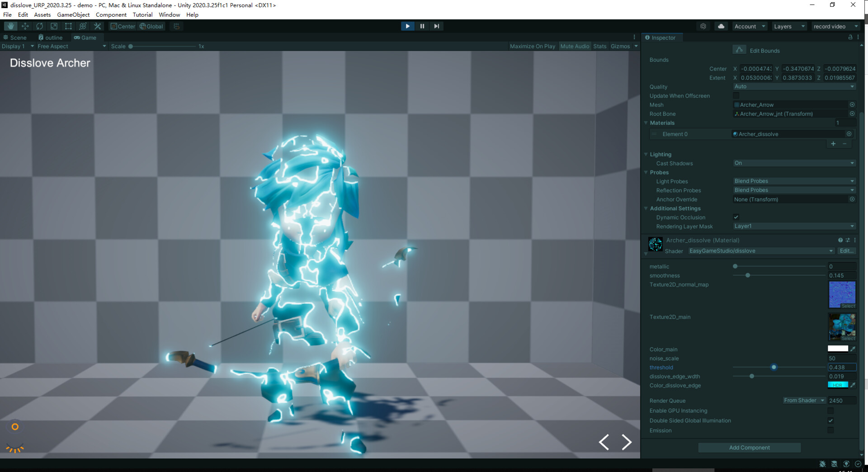The width and height of the screenshot is (868, 472).
Task: Disable Double Sided Global Illumination
Action: click(x=831, y=420)
